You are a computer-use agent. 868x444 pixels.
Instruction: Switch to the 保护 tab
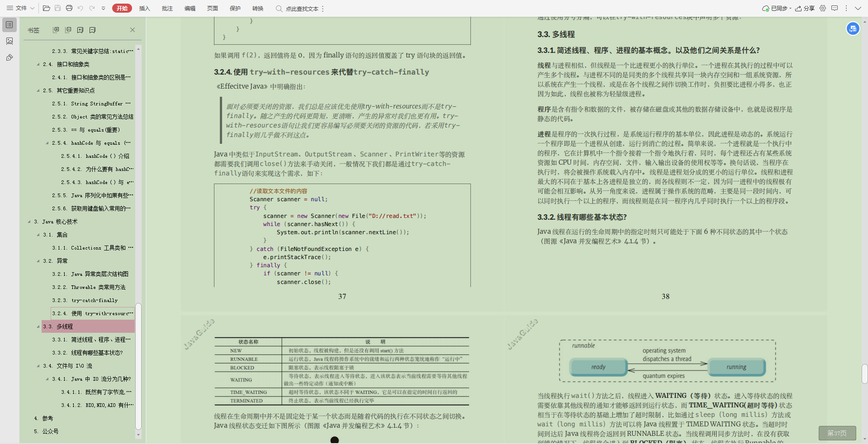click(235, 8)
